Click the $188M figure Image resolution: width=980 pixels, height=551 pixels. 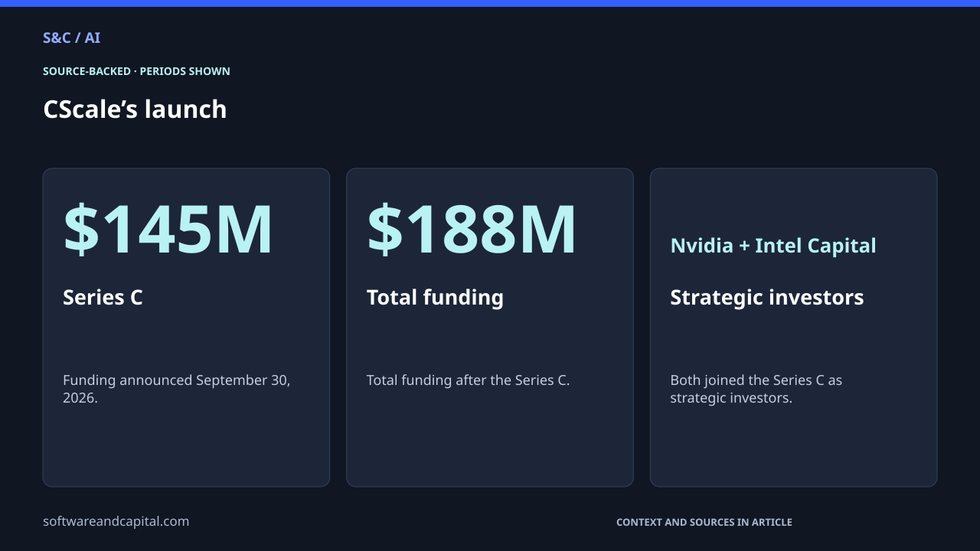point(472,229)
